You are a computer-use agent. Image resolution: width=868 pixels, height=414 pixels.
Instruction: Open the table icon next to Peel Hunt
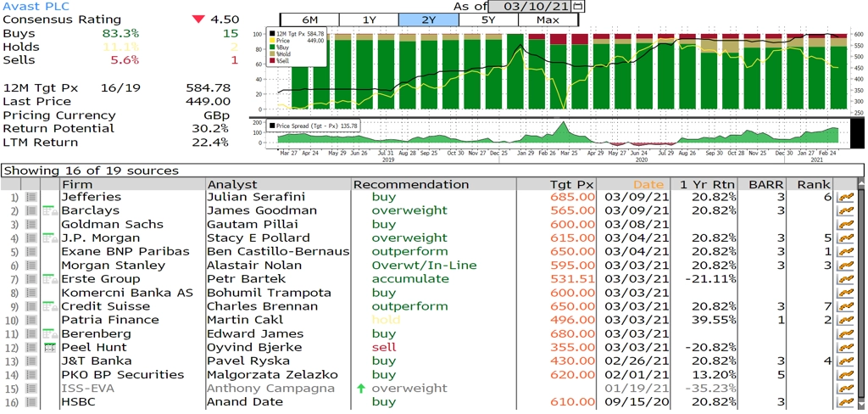(x=50, y=348)
